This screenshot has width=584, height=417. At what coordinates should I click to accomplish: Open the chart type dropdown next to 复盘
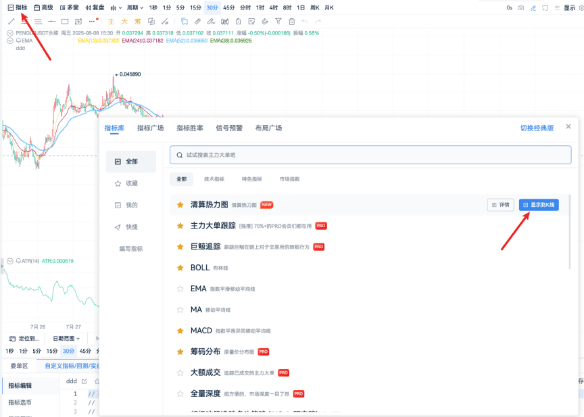(x=116, y=7)
